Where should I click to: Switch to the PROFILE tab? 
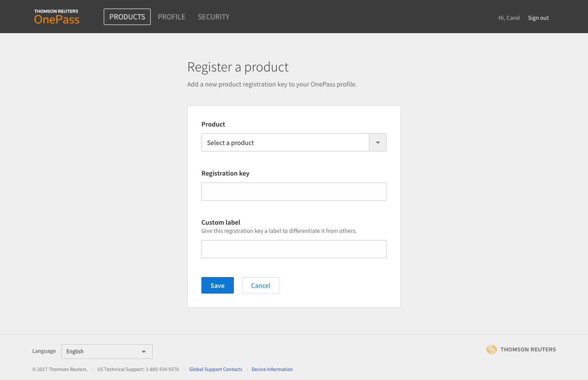pyautogui.click(x=171, y=17)
